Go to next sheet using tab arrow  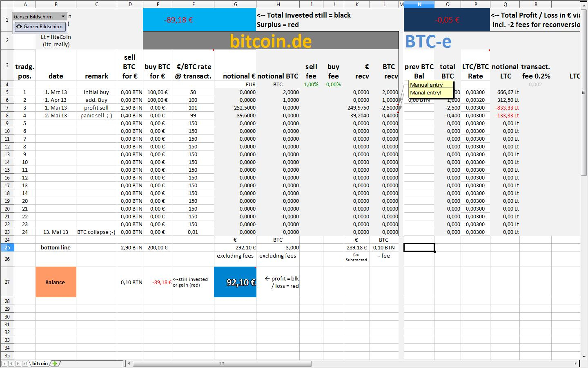(18, 364)
